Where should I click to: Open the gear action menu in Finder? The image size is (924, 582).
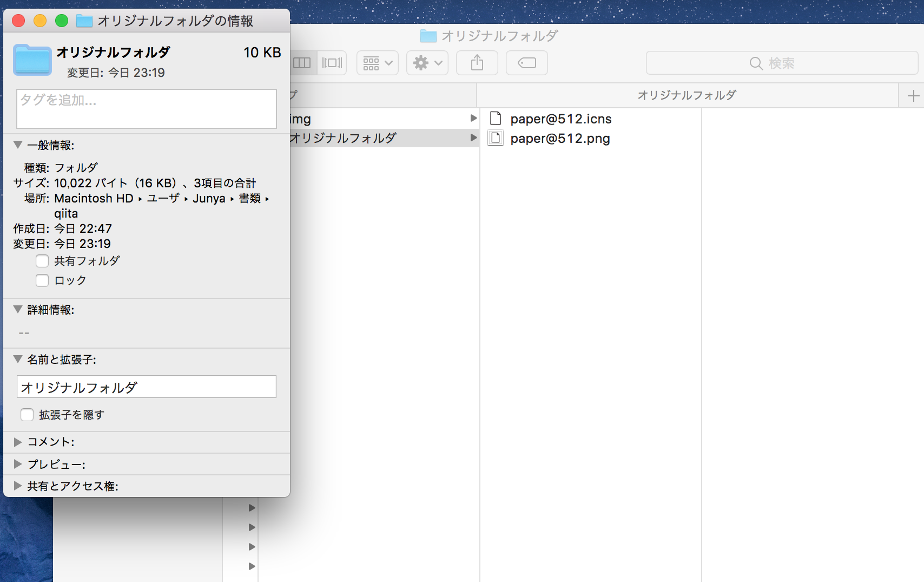click(427, 63)
